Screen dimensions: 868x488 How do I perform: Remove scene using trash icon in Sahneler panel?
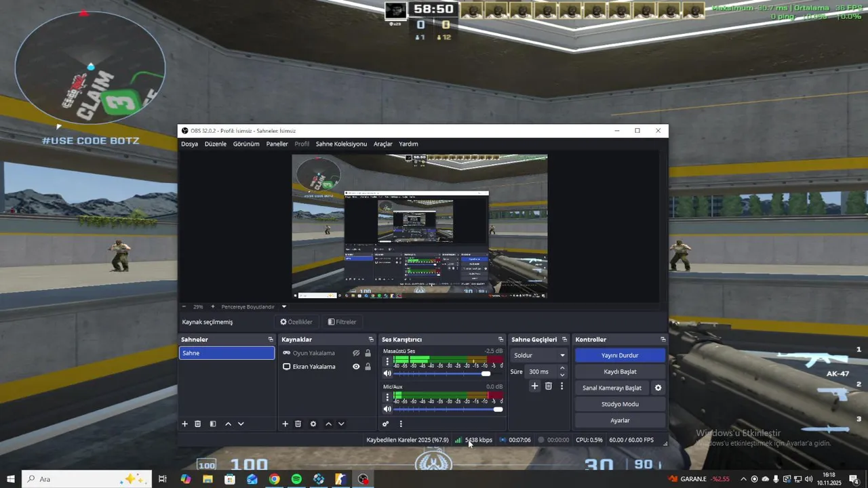(x=198, y=424)
